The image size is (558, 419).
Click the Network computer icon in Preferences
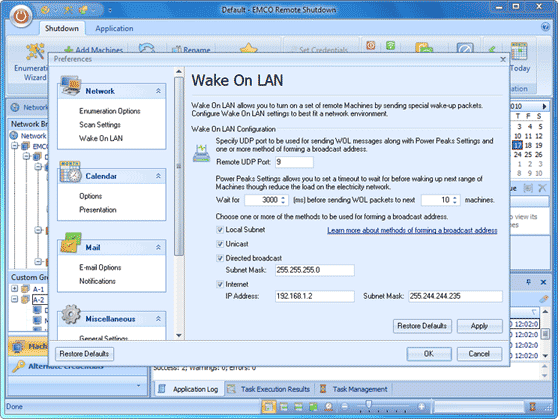70,86
